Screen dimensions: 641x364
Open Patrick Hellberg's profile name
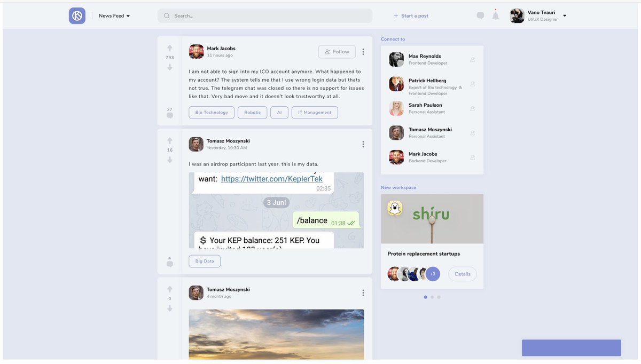point(427,81)
